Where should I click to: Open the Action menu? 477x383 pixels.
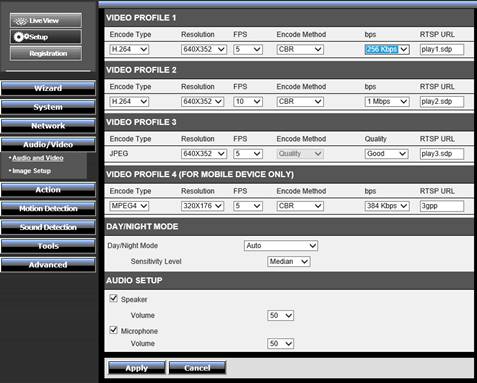48,190
